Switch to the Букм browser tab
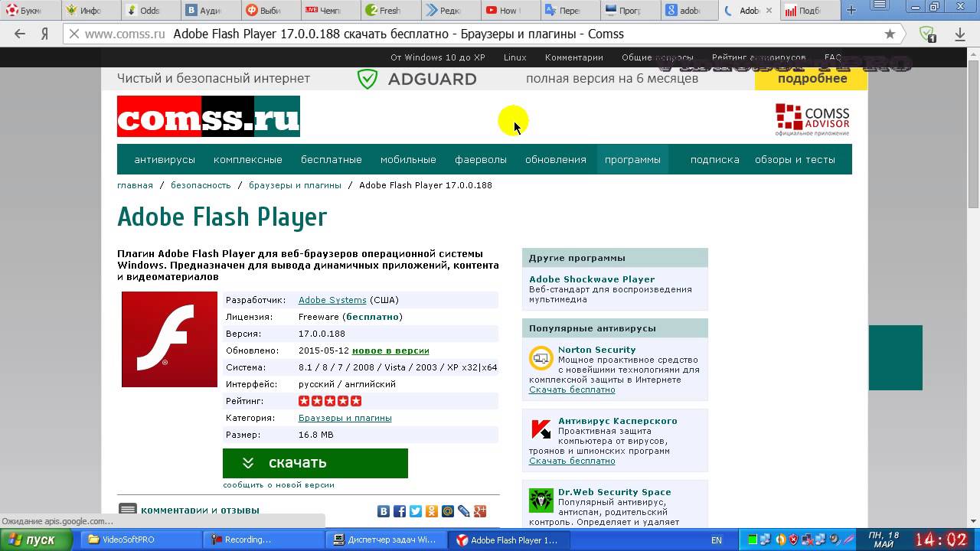980x551 pixels. point(30,11)
